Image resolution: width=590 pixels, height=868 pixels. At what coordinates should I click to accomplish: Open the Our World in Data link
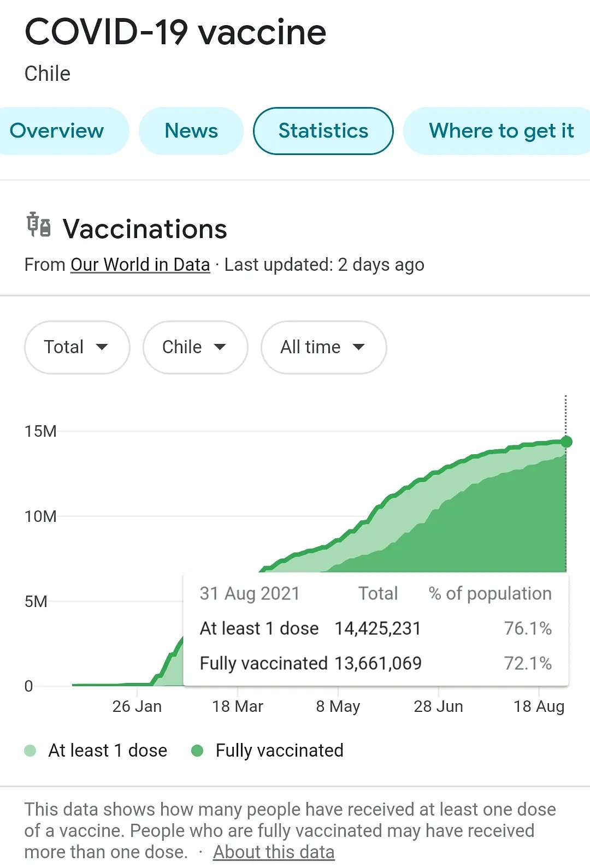pos(140,265)
